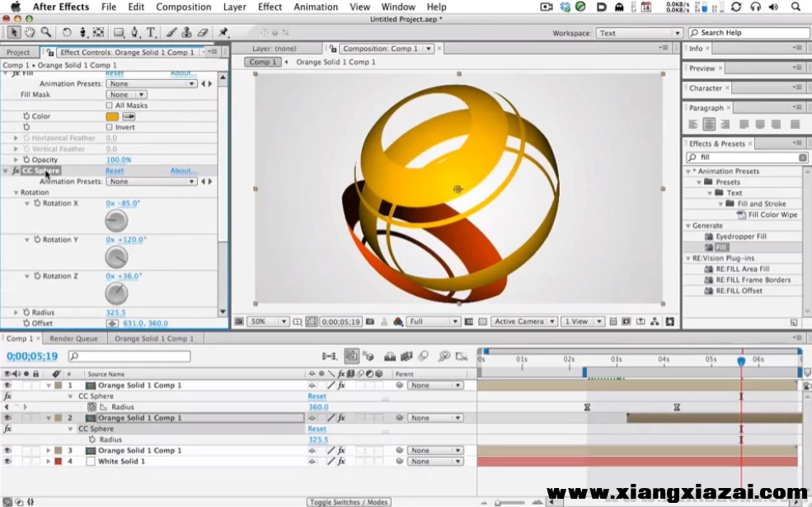The image size is (812, 507).
Task: Click the Offset point picker crosshair
Action: 112,324
